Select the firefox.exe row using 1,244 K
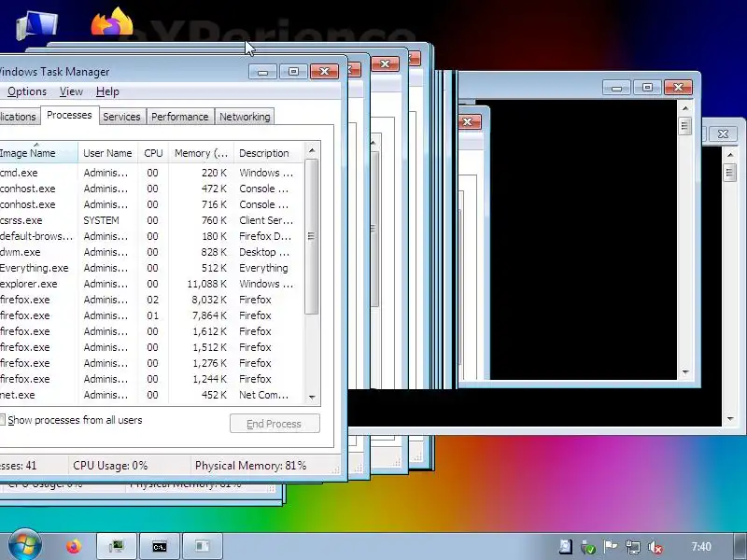Screen dimensions: 747x560 tap(151, 379)
